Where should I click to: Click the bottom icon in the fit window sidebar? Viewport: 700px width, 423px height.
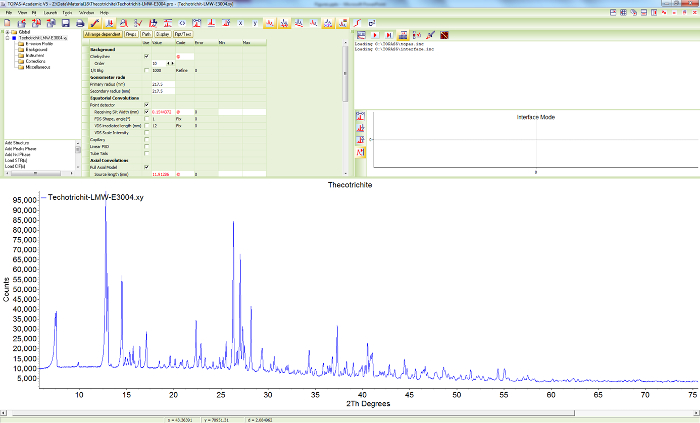click(360, 152)
